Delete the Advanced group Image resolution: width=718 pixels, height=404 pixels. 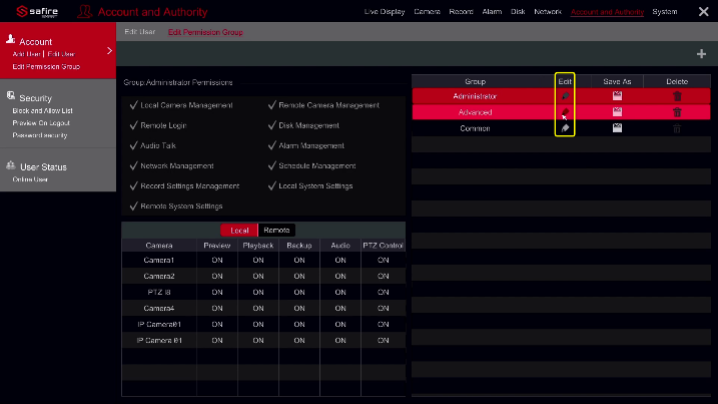[x=677, y=112]
